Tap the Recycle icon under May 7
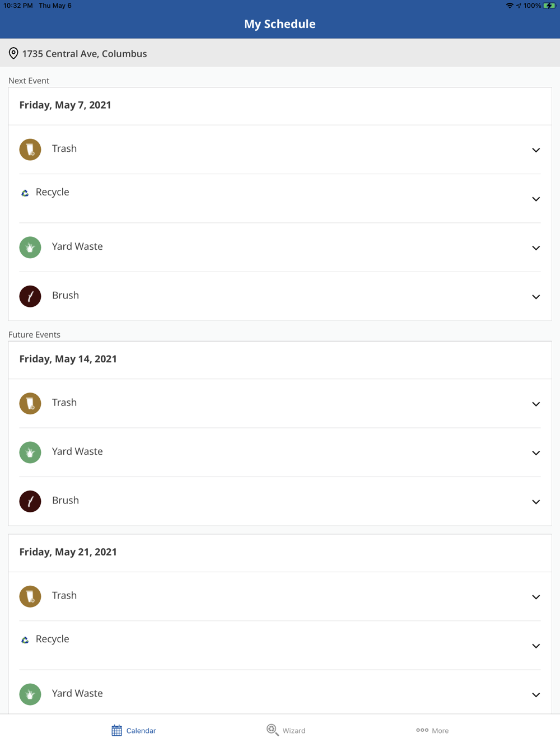This screenshot has width=560, height=747. (x=25, y=193)
